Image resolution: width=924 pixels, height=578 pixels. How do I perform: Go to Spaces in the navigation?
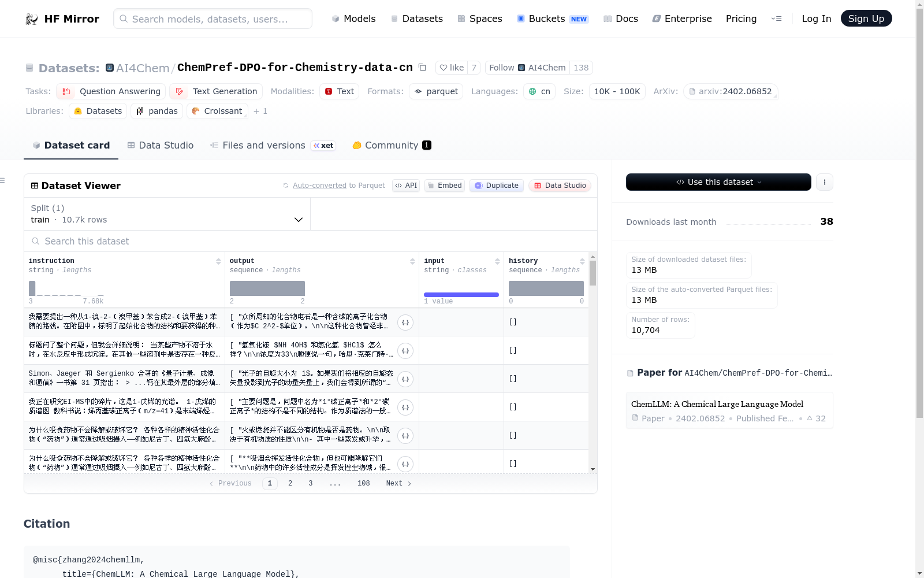(x=480, y=19)
